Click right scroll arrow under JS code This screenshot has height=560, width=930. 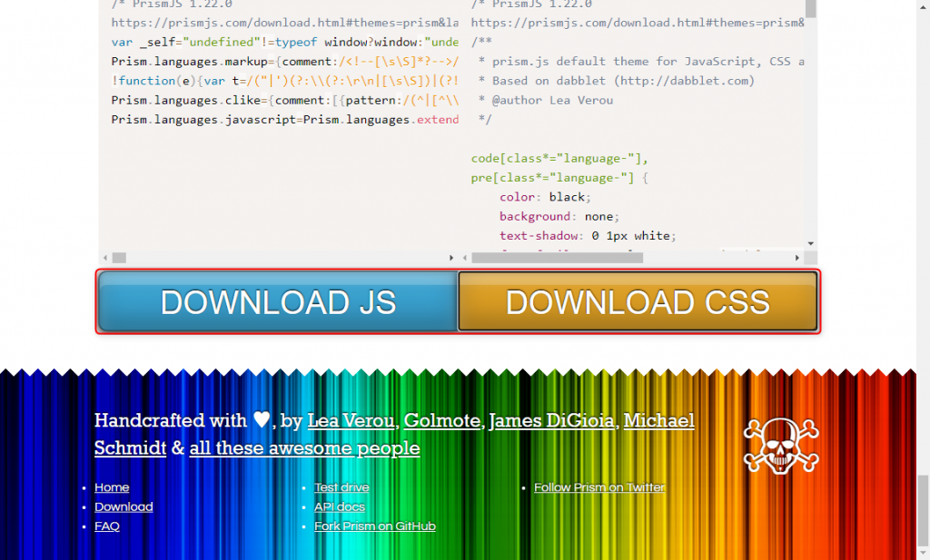click(452, 258)
